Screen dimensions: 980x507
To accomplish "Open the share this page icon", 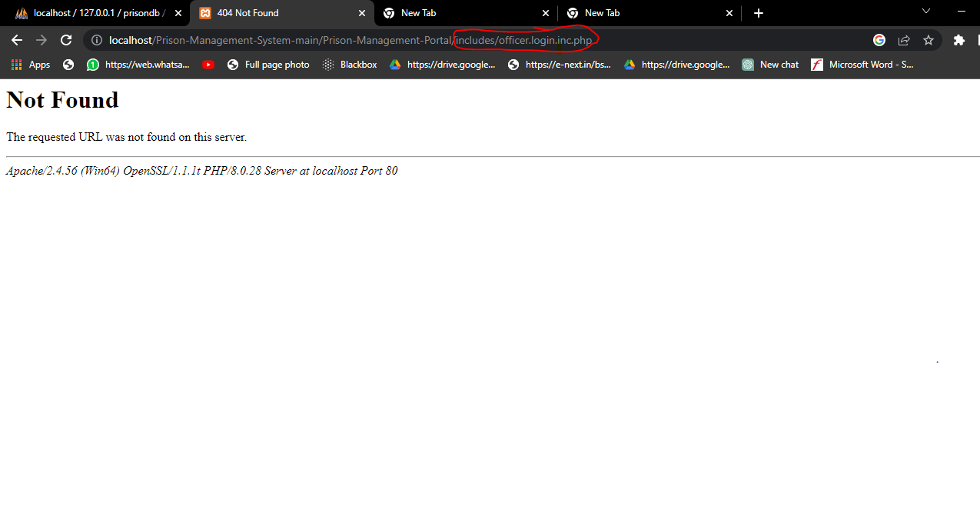I will point(904,39).
